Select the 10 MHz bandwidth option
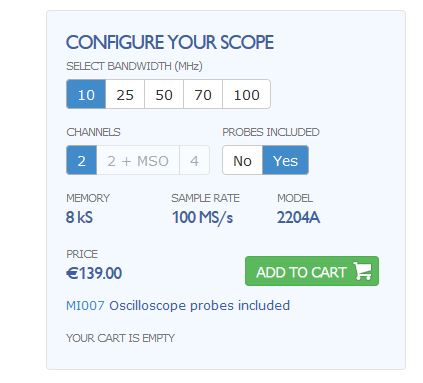 [86, 94]
